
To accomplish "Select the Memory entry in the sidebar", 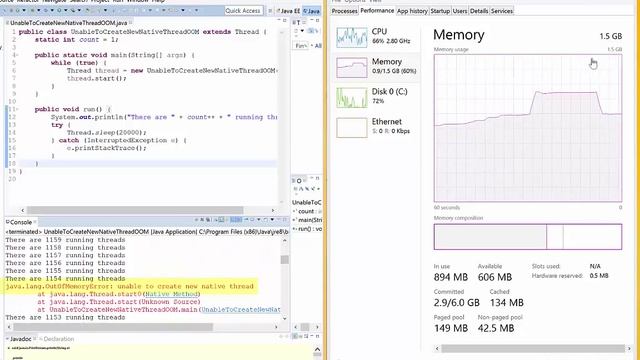I will (x=376, y=67).
